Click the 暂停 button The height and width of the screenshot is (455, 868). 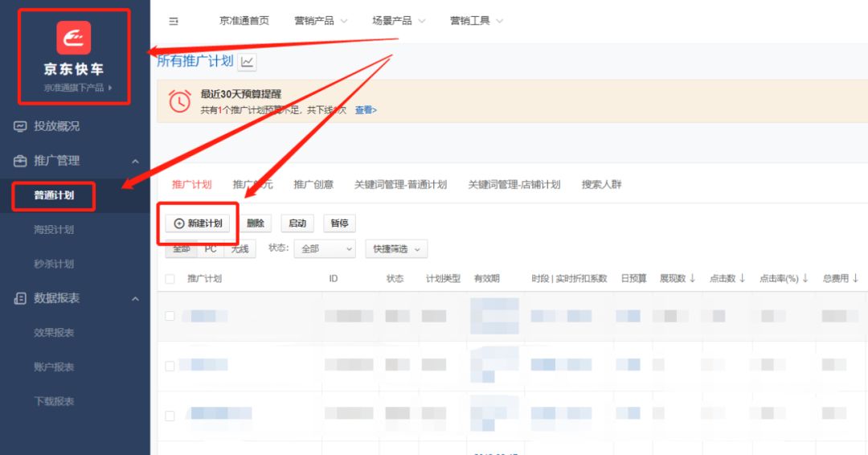pos(339,223)
